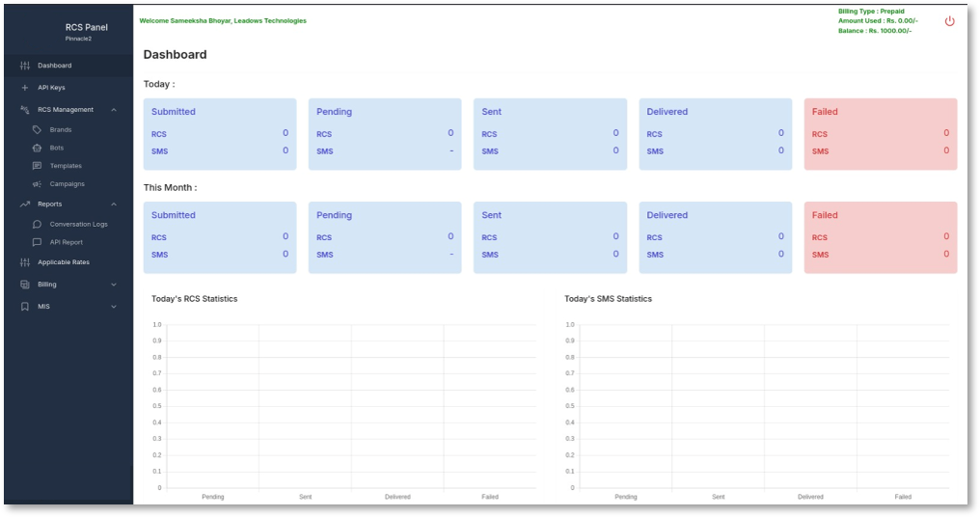Click the 'Pinnacle2' text under RCS Panel
The height and width of the screenshot is (517, 980).
(x=78, y=39)
